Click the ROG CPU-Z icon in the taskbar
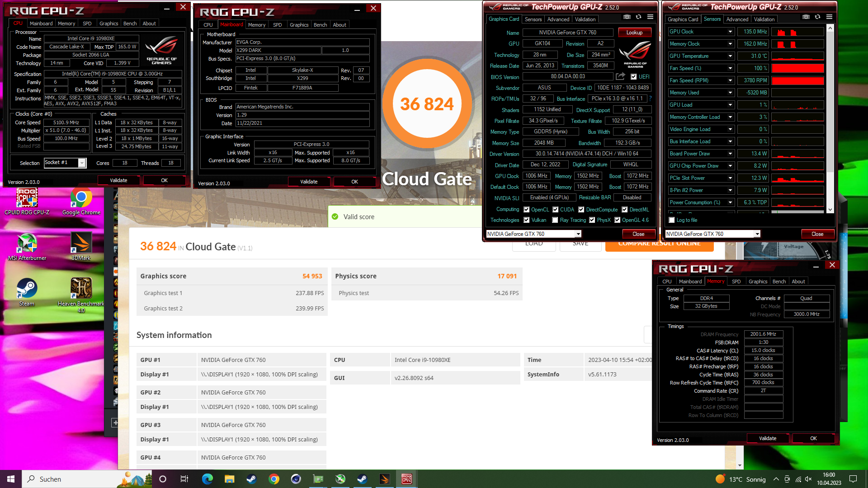 pyautogui.click(x=406, y=479)
